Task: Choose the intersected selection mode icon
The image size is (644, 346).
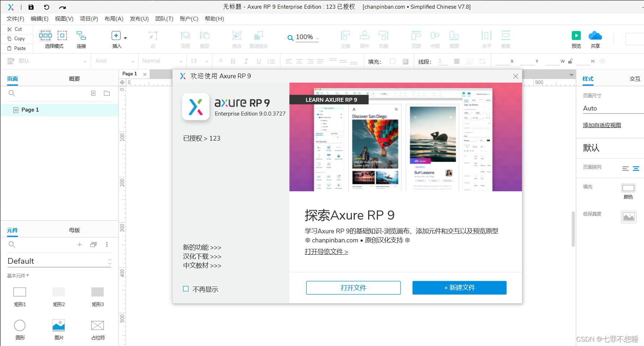Action: (x=45, y=35)
